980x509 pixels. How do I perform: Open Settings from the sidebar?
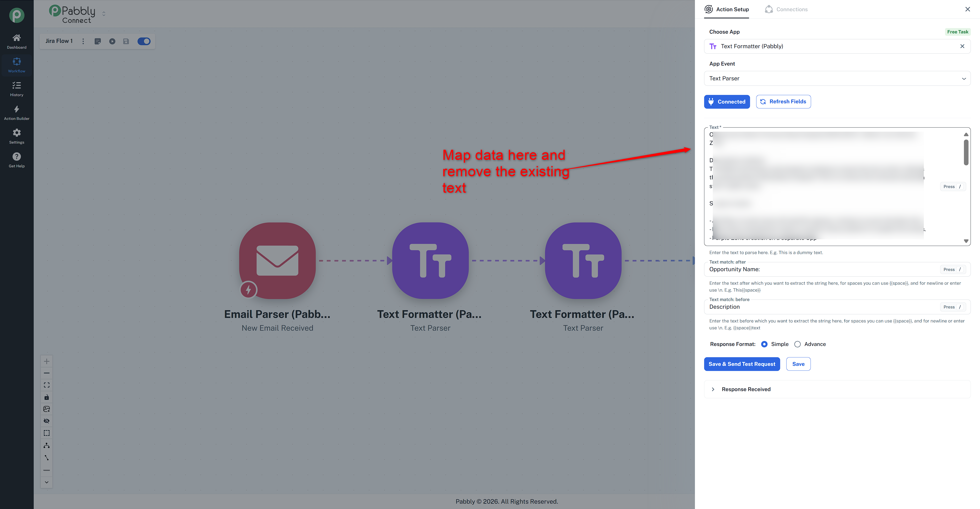17,136
